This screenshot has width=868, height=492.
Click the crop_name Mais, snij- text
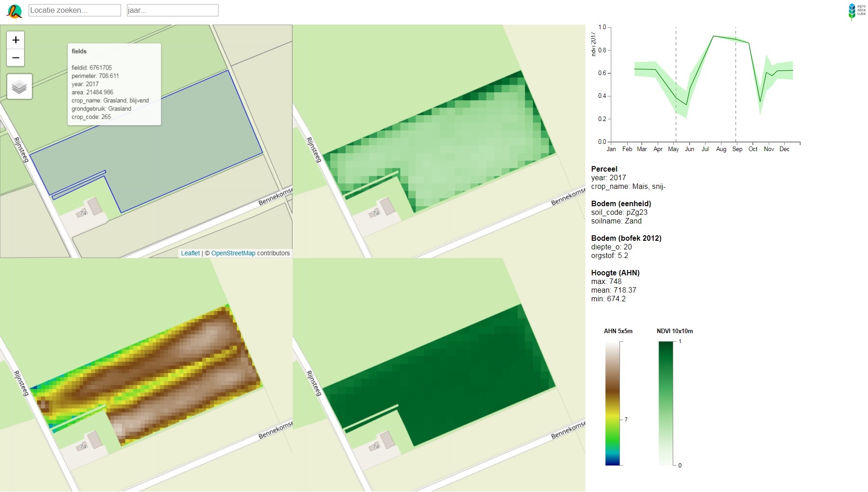pyautogui.click(x=628, y=186)
